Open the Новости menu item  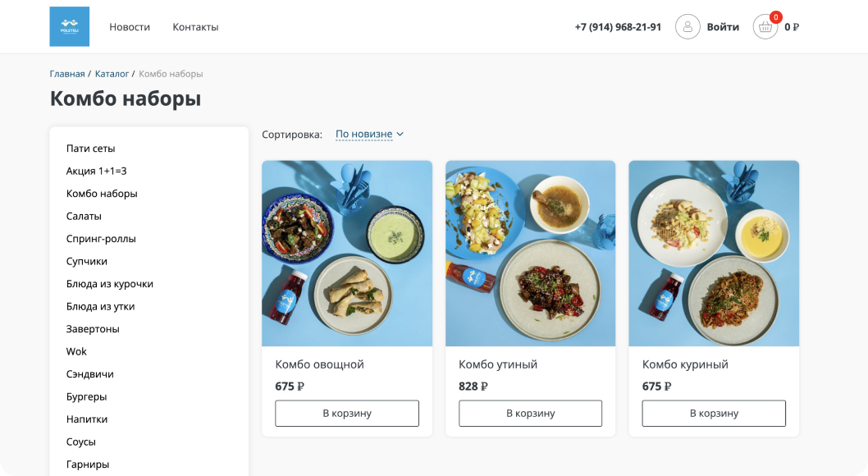tap(130, 27)
